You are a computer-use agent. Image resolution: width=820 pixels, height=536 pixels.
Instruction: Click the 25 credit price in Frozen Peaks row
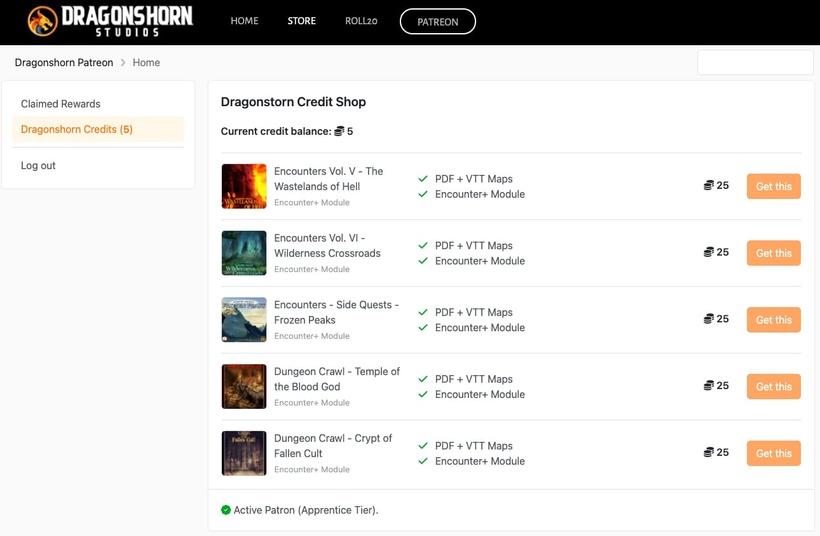point(723,318)
